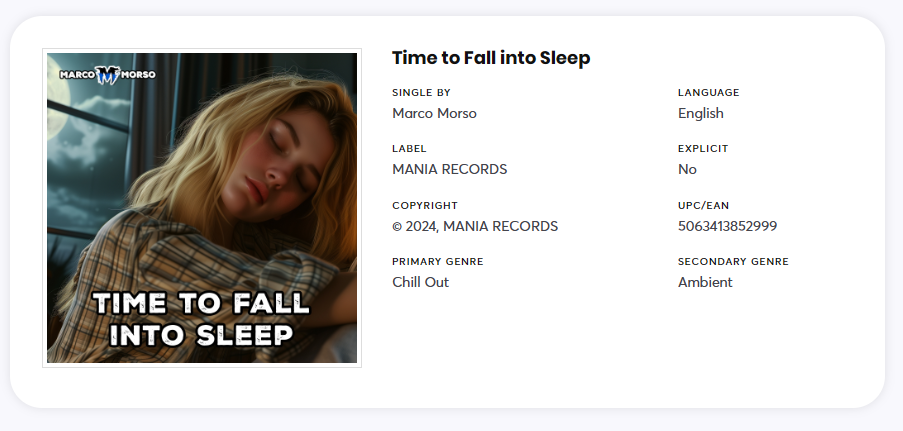This screenshot has width=903, height=431.
Task: Click the PRIMARY GENRE field heading
Action: [437, 262]
